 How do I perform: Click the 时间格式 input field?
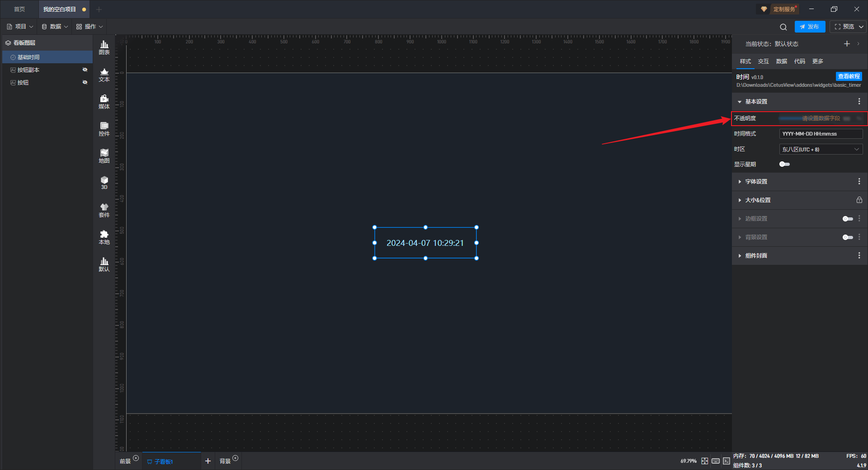coord(821,134)
